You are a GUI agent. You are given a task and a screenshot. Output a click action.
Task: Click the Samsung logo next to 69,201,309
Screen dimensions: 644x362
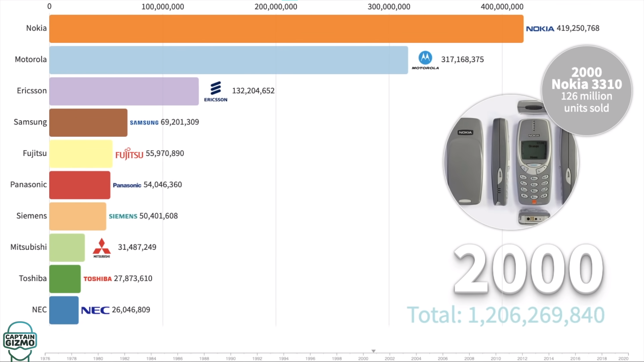pos(144,123)
